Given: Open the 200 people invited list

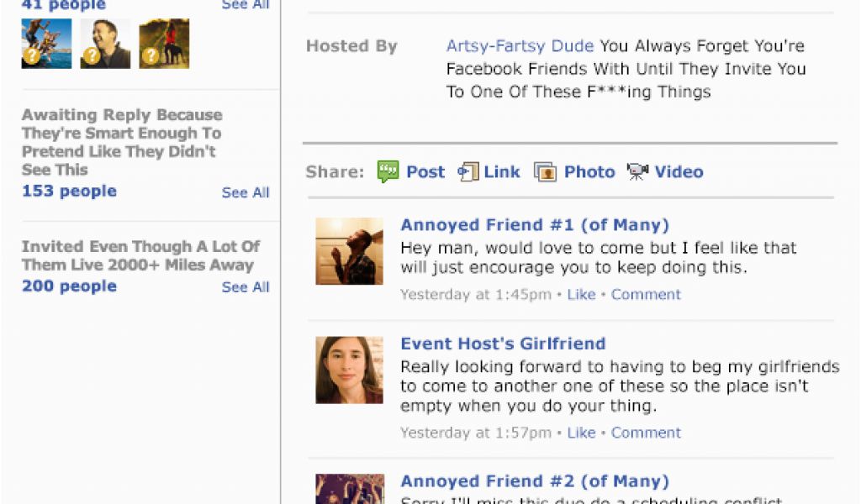Looking at the screenshot, I should 69,286.
